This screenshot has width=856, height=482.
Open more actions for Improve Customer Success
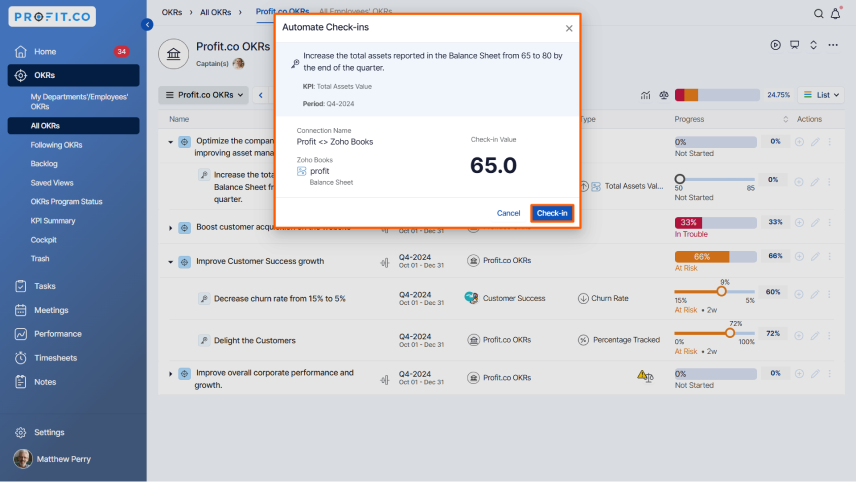click(x=830, y=257)
